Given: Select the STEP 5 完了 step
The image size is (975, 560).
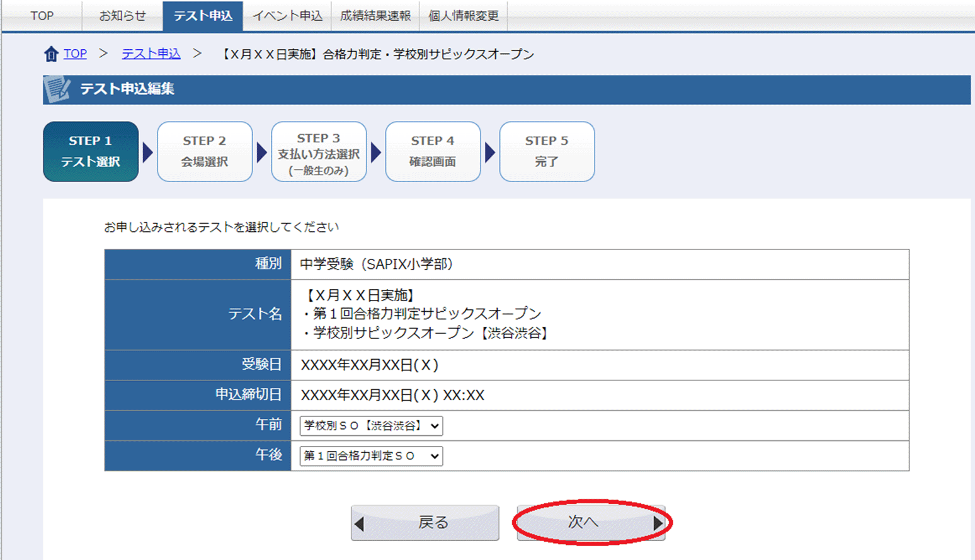Looking at the screenshot, I should (x=547, y=152).
